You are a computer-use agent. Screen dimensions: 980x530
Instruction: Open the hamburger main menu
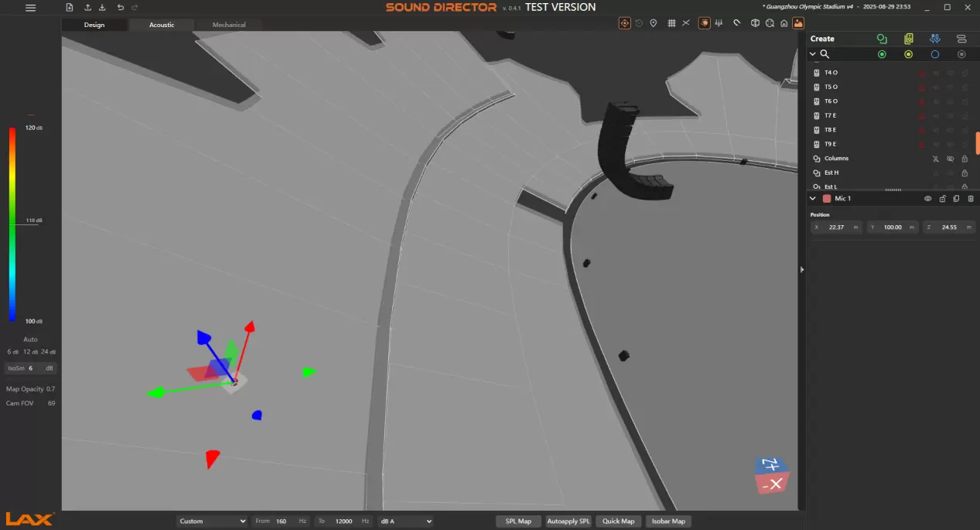(x=30, y=8)
